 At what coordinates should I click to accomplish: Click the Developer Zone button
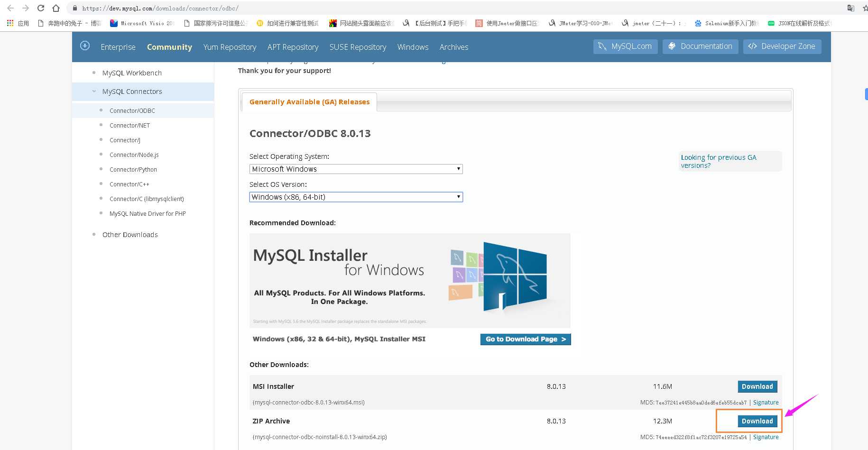(x=782, y=46)
